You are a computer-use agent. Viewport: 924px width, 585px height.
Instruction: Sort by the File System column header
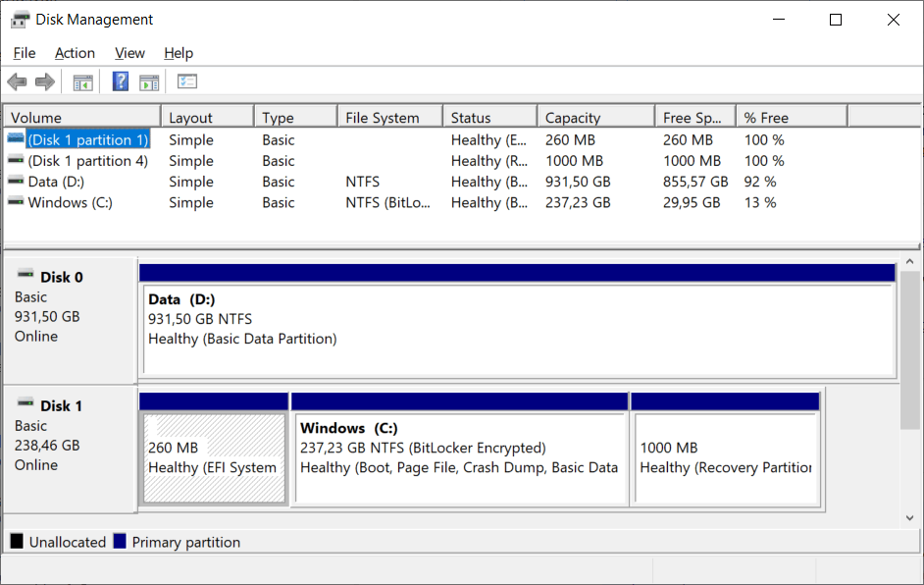point(390,118)
